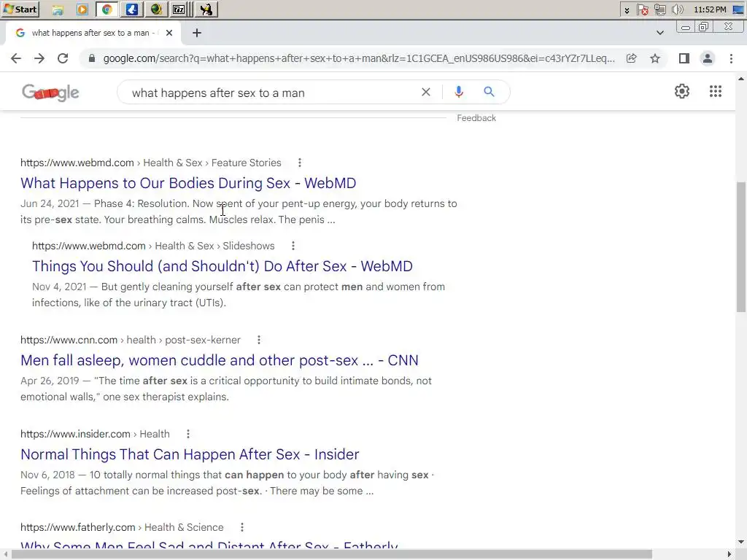Viewport: 747px width, 560px height.
Task: Click the scroll right arrow at bottom
Action: click(729, 554)
